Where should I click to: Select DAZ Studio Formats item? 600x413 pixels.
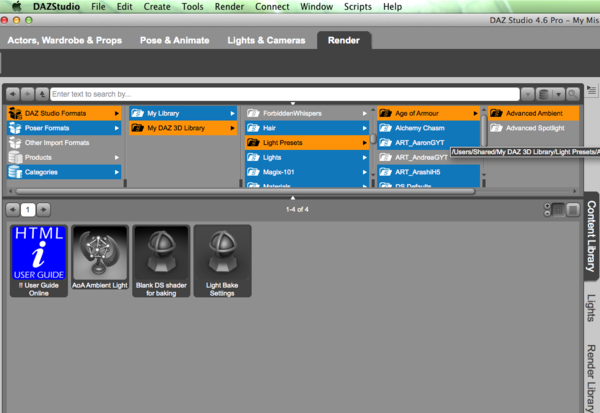(x=64, y=113)
